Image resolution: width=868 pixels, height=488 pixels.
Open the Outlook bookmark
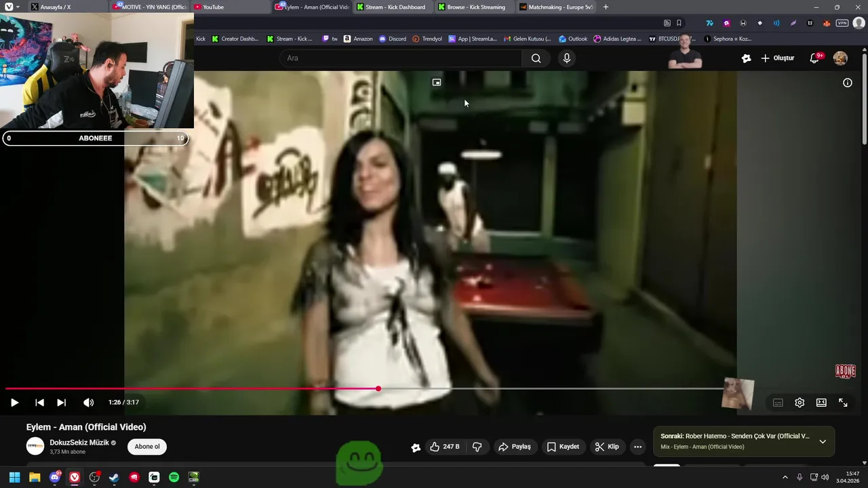(x=573, y=39)
